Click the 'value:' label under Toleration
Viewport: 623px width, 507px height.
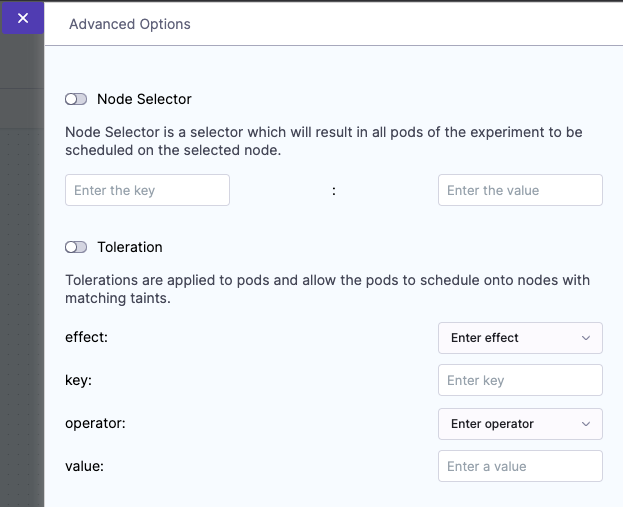(84, 466)
